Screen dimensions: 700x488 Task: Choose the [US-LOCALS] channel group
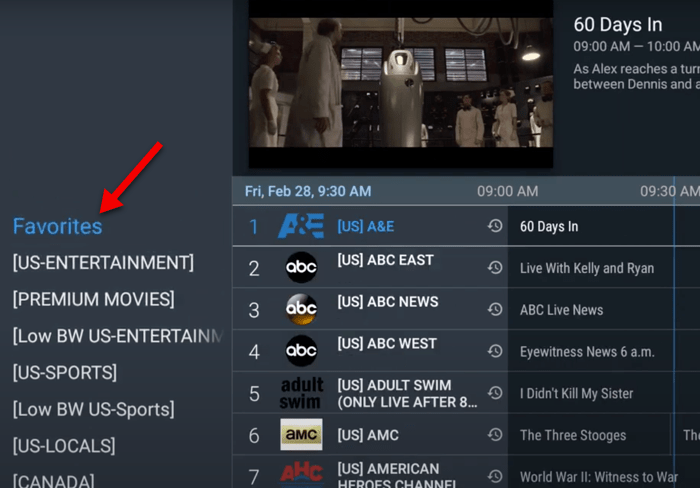[x=64, y=445]
